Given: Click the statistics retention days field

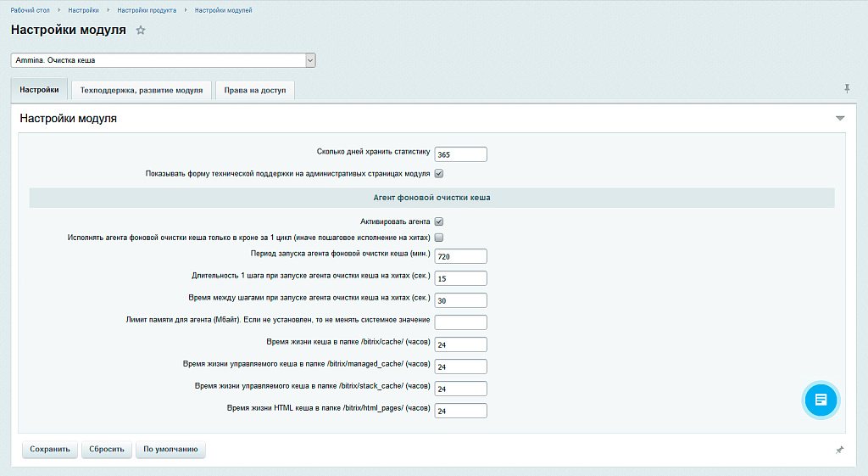Looking at the screenshot, I should 460,154.
